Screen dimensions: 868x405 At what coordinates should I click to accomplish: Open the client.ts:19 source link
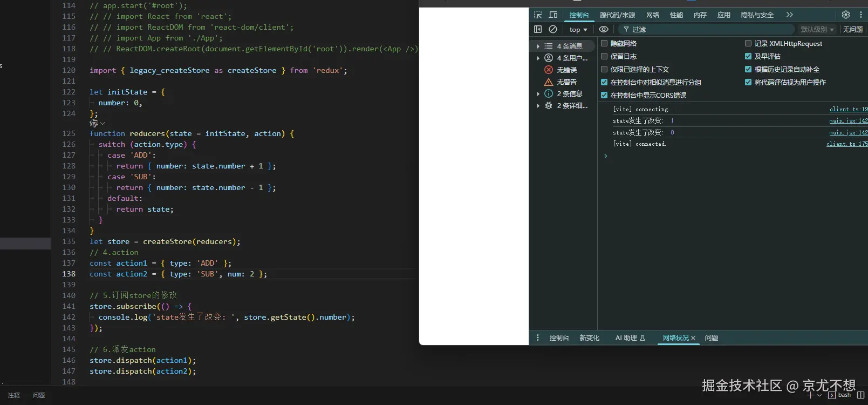(849, 109)
